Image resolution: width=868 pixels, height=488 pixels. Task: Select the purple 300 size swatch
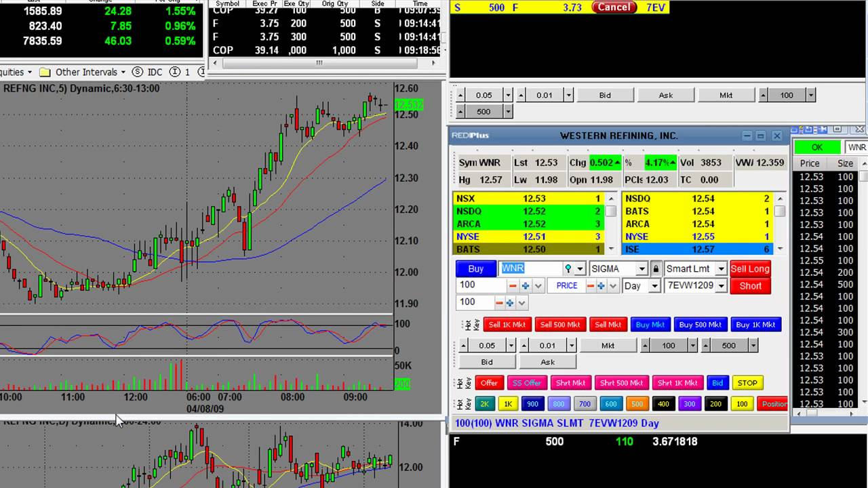[x=689, y=404]
